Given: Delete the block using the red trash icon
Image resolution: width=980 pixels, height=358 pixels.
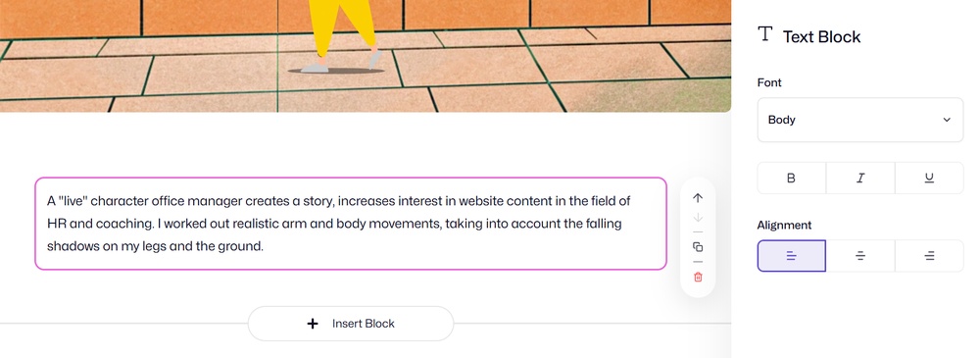Looking at the screenshot, I should tap(698, 277).
